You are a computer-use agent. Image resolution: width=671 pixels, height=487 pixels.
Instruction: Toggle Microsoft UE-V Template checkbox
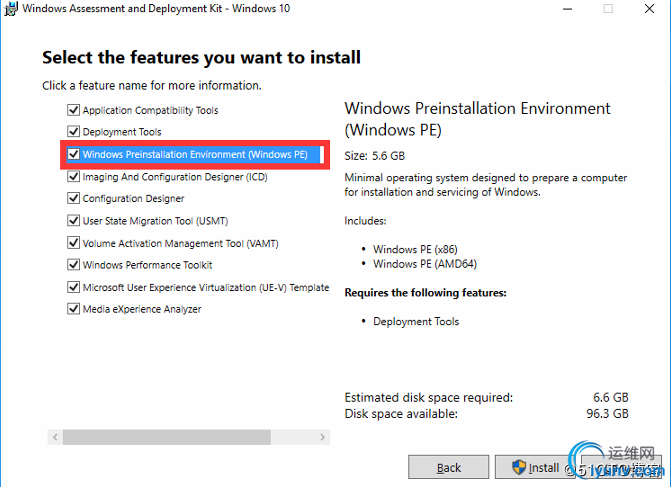[73, 287]
